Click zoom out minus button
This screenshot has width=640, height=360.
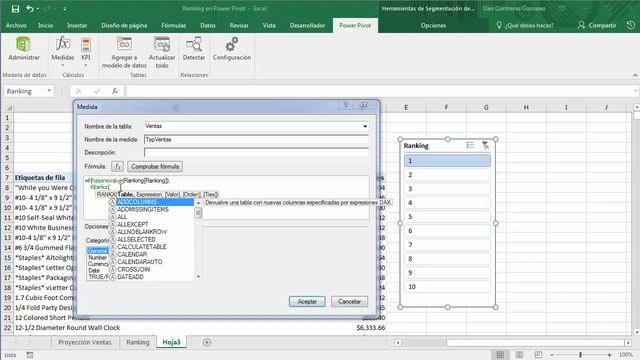[x=552, y=355]
